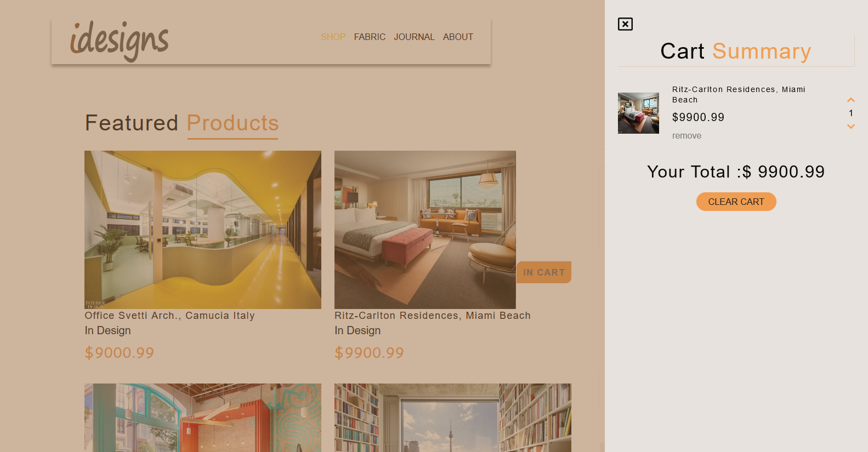Close the cart summary panel
Screen dimensions: 868x452
coord(625,24)
